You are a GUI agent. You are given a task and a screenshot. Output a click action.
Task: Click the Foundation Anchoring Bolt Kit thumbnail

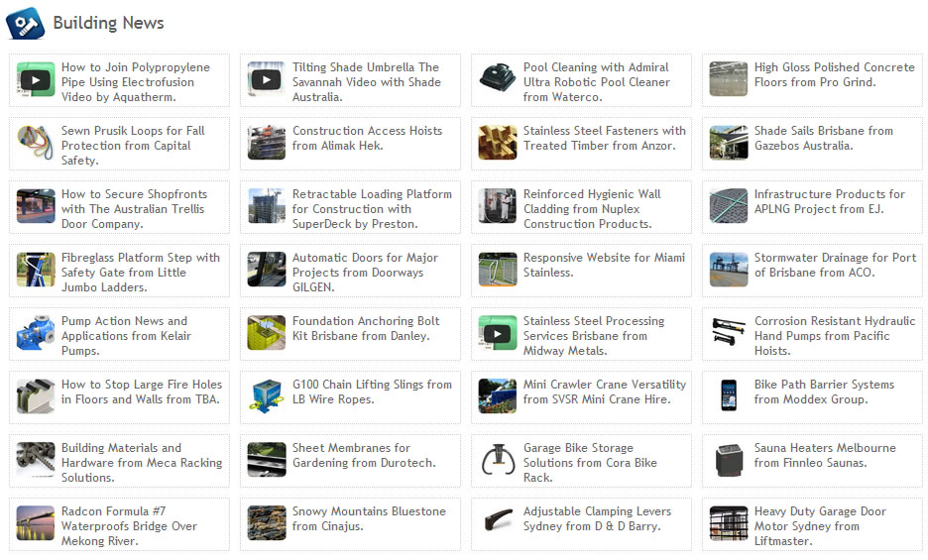point(267,333)
